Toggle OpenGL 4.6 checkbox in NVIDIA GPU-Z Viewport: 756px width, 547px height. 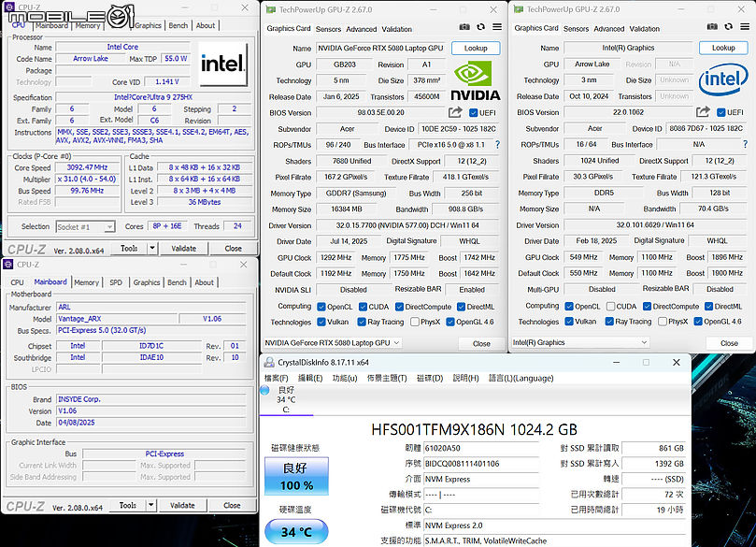[450, 322]
